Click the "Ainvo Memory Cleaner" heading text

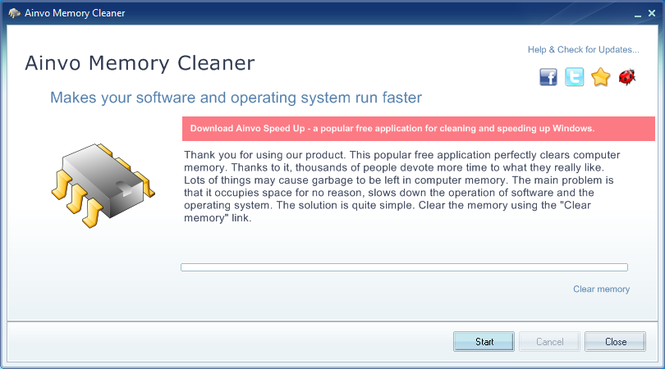[140, 63]
